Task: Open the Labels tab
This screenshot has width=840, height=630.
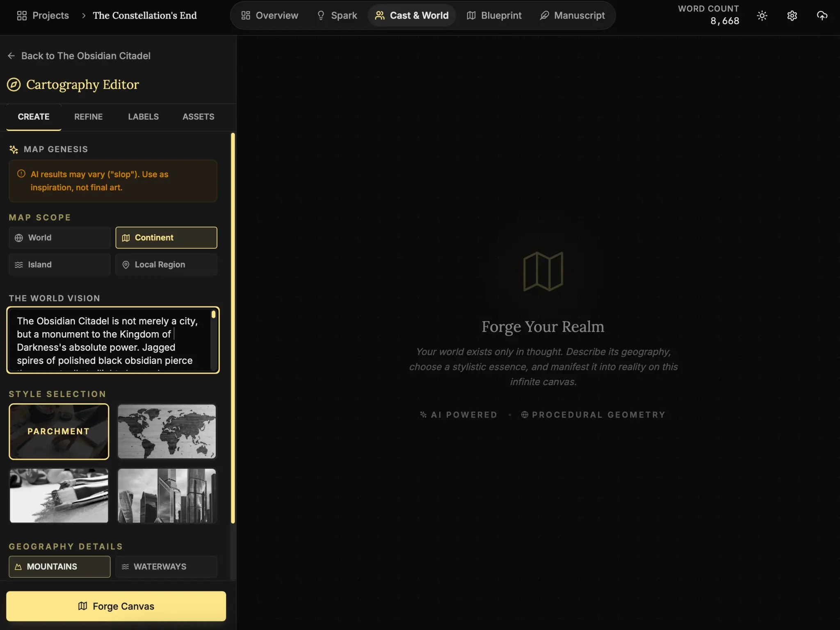Action: click(x=143, y=117)
